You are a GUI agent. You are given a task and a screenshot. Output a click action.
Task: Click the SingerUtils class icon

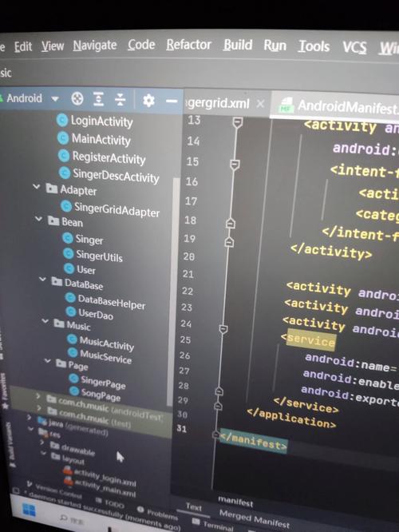tap(69, 253)
